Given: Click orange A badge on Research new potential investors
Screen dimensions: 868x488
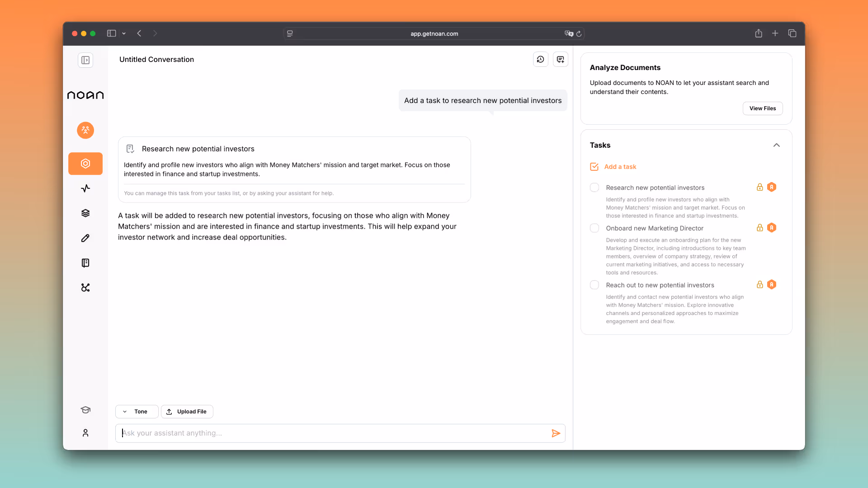Looking at the screenshot, I should (x=772, y=187).
